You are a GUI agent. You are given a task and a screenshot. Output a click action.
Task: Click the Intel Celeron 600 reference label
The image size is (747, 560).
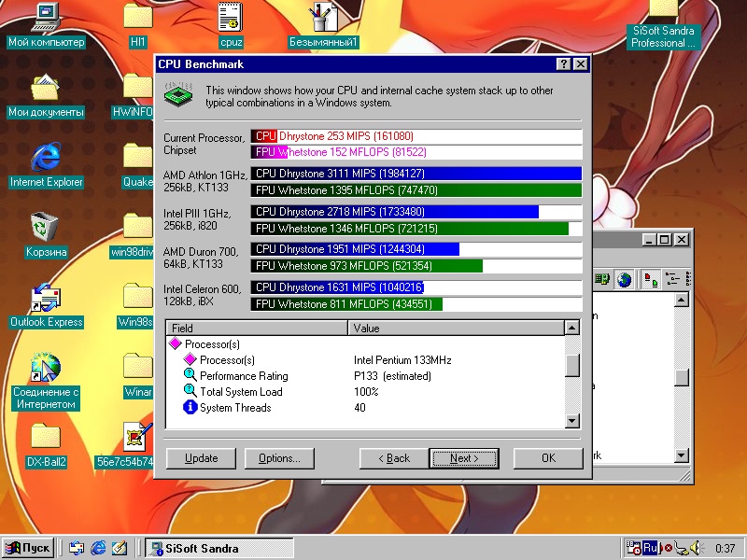(202, 295)
